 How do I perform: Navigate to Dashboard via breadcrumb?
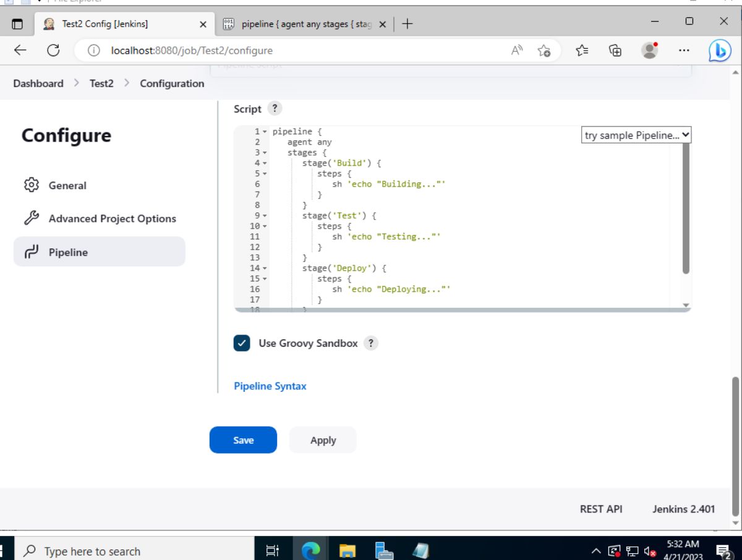coord(38,83)
